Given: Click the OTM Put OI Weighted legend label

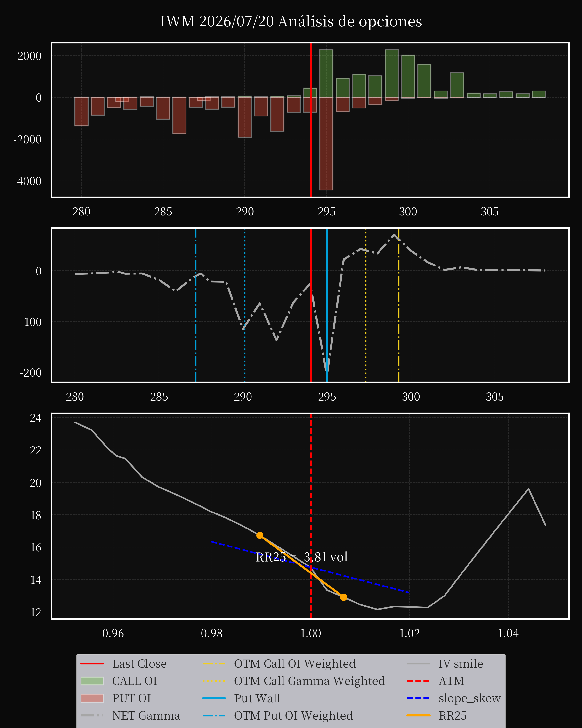Looking at the screenshot, I should (293, 716).
